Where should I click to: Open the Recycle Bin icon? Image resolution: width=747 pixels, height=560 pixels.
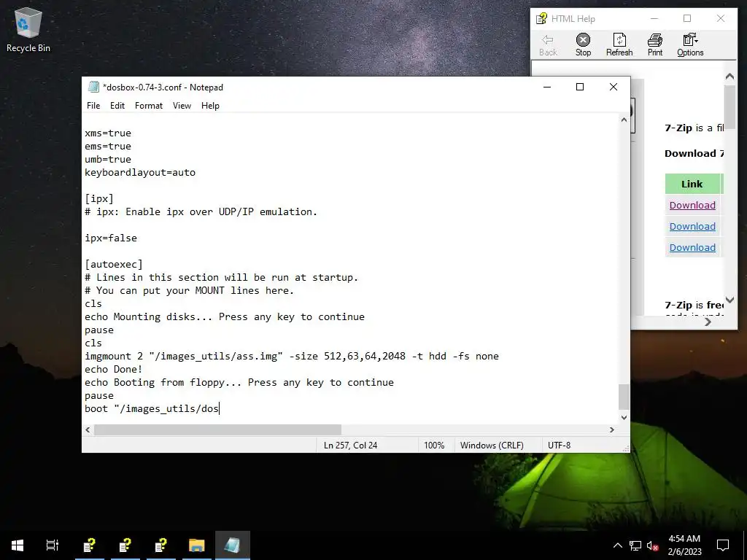click(x=28, y=30)
